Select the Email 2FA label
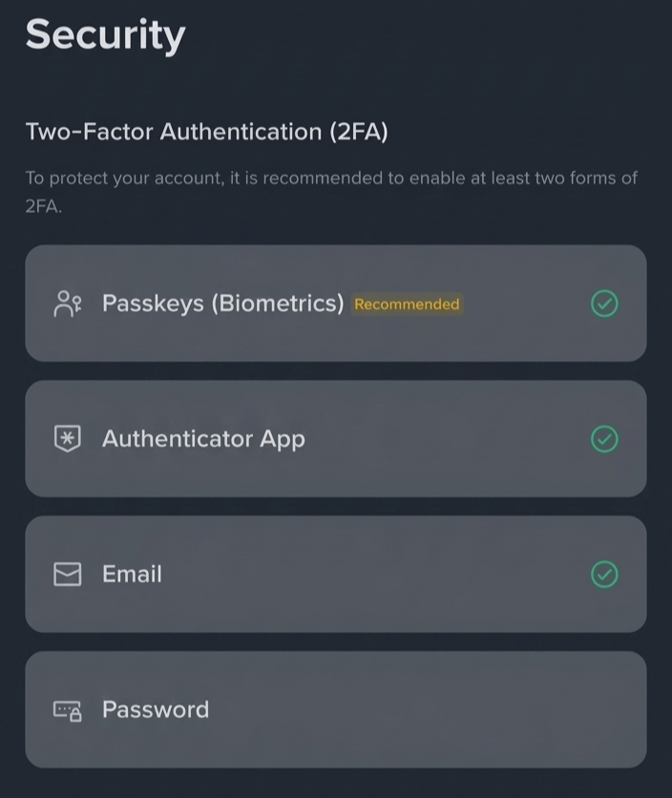The height and width of the screenshot is (798, 672). point(133,574)
